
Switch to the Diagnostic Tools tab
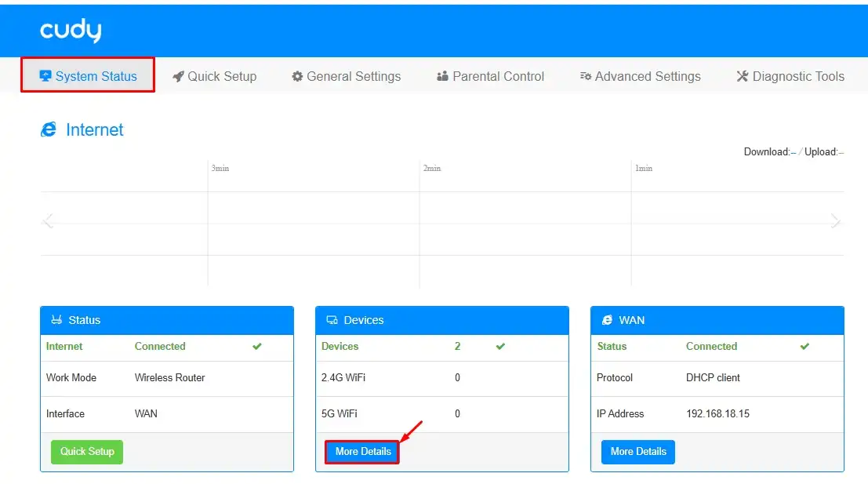point(790,76)
